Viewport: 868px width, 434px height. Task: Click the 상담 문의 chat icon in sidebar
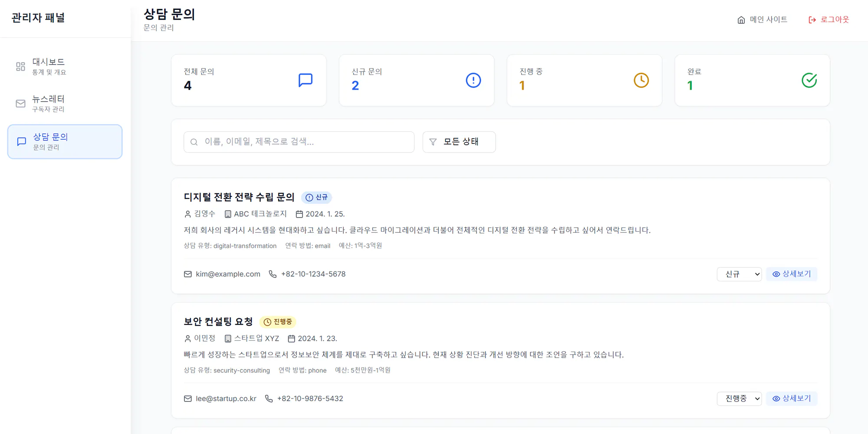tap(21, 141)
